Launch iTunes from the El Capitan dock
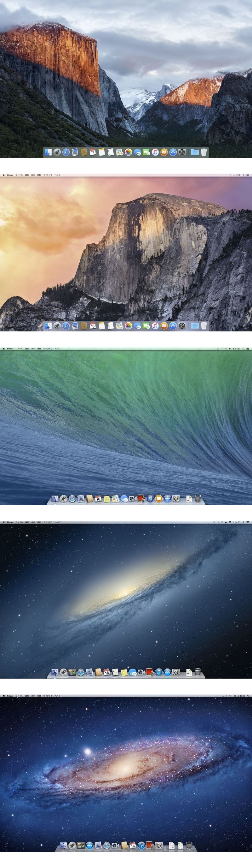 pyautogui.click(x=155, y=152)
